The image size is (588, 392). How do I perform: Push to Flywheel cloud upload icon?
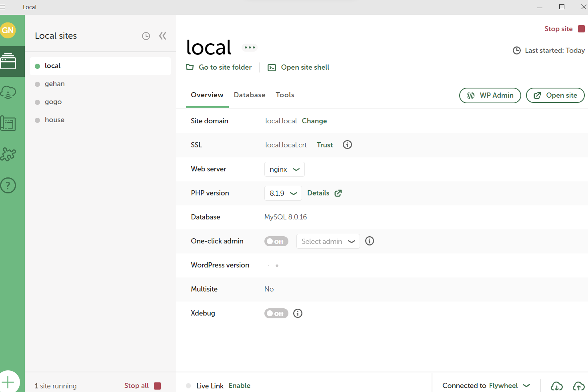pyautogui.click(x=578, y=386)
